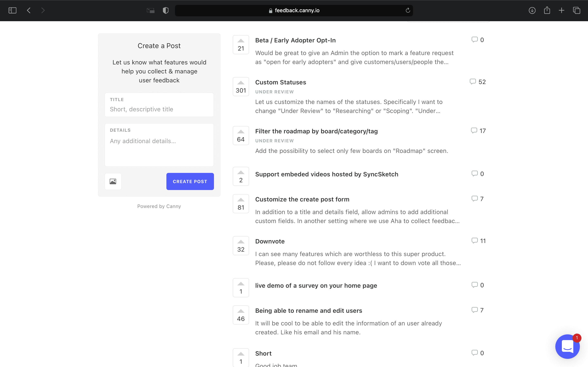Open comments on Custom Statuses showing 52
The height and width of the screenshot is (367, 588).
tap(478, 82)
